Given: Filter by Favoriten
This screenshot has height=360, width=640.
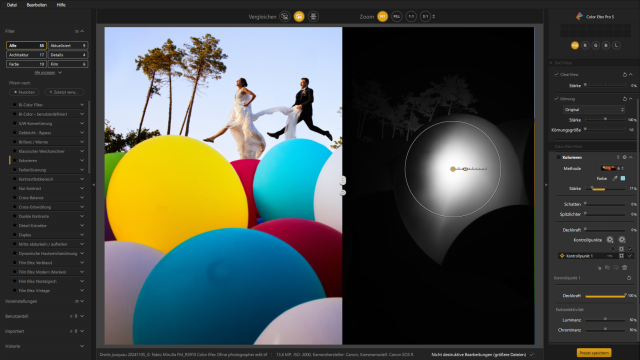Looking at the screenshot, I should coord(24,92).
